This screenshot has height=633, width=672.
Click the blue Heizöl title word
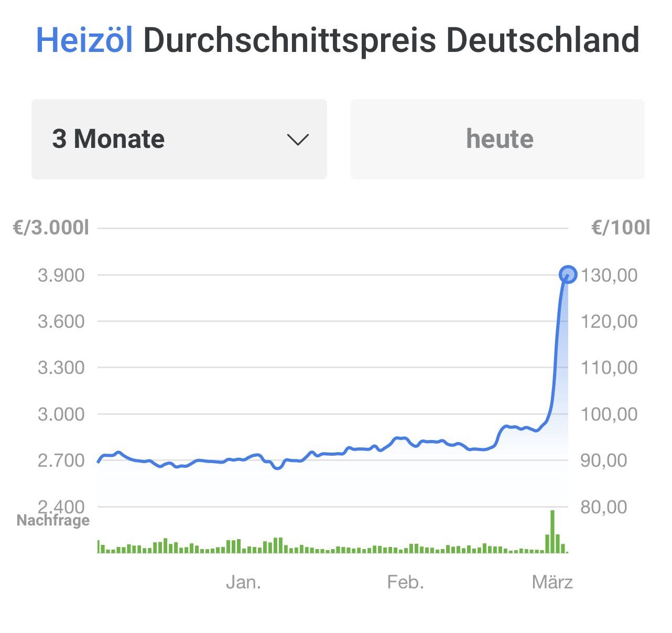click(84, 40)
